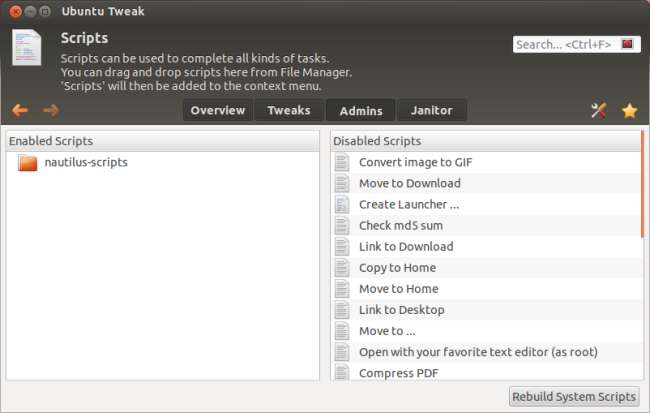The height and width of the screenshot is (413, 650).
Task: Click the clear icon in search box
Action: click(x=627, y=44)
